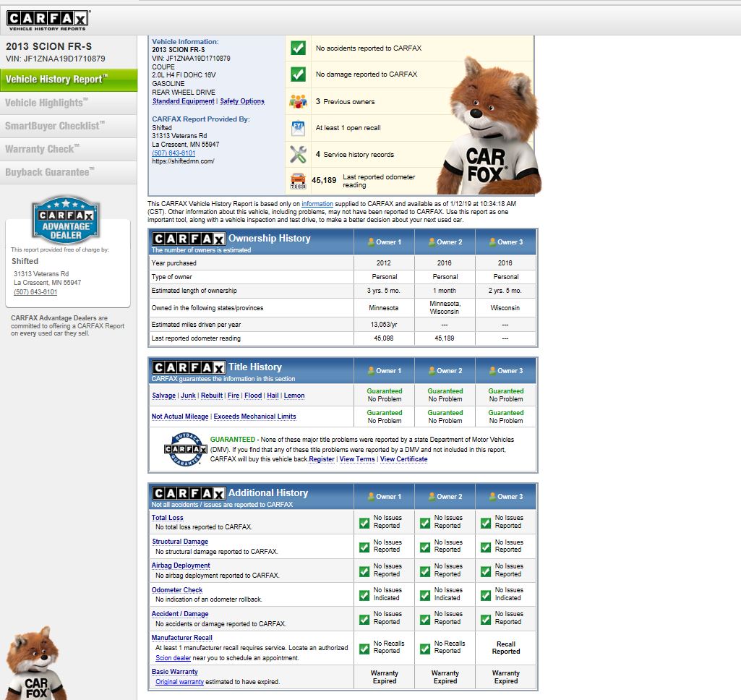Open the SmartBuyer Checklist tab

pyautogui.click(x=69, y=127)
